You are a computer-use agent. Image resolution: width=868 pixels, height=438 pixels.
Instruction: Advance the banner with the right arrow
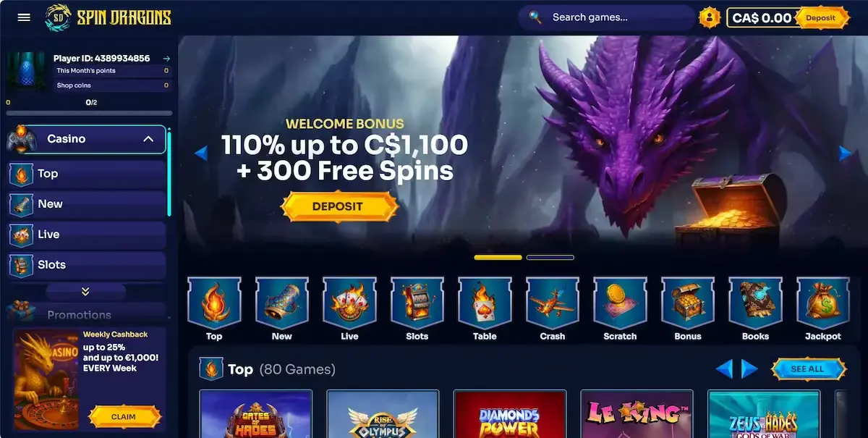(x=845, y=153)
